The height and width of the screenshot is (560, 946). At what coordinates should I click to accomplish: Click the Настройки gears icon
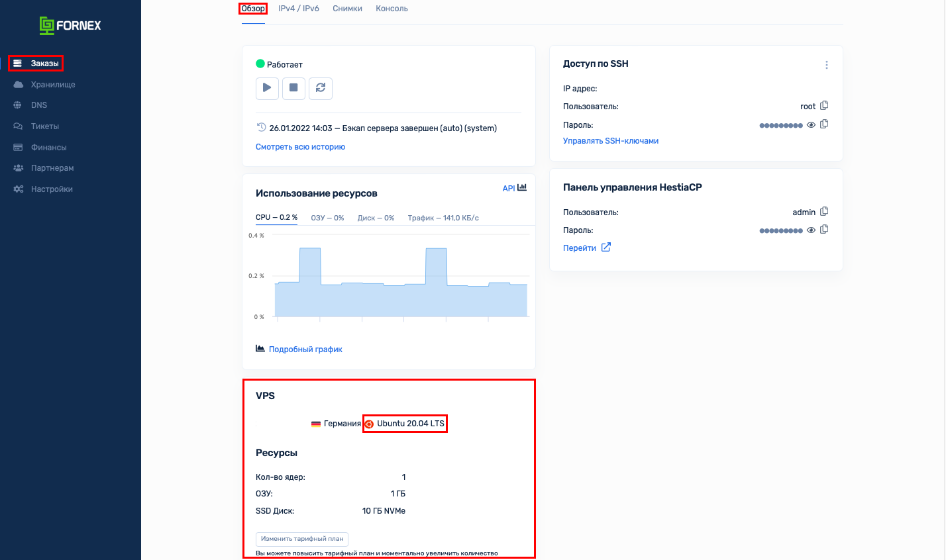pos(19,189)
